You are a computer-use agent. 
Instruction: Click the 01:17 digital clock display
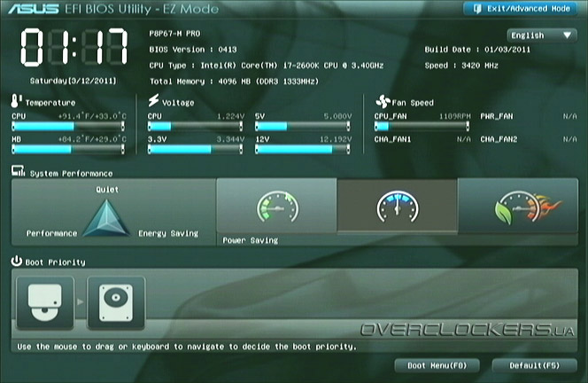point(73,47)
